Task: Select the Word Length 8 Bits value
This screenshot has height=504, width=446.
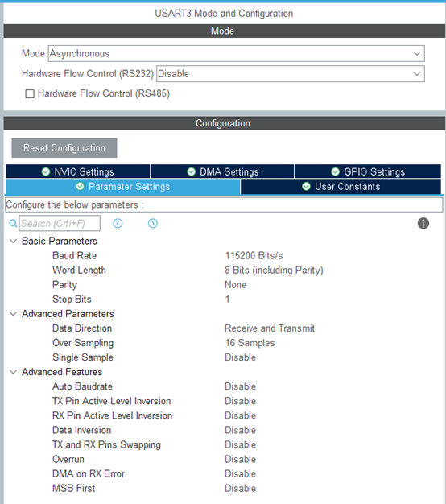Action: [274, 271]
